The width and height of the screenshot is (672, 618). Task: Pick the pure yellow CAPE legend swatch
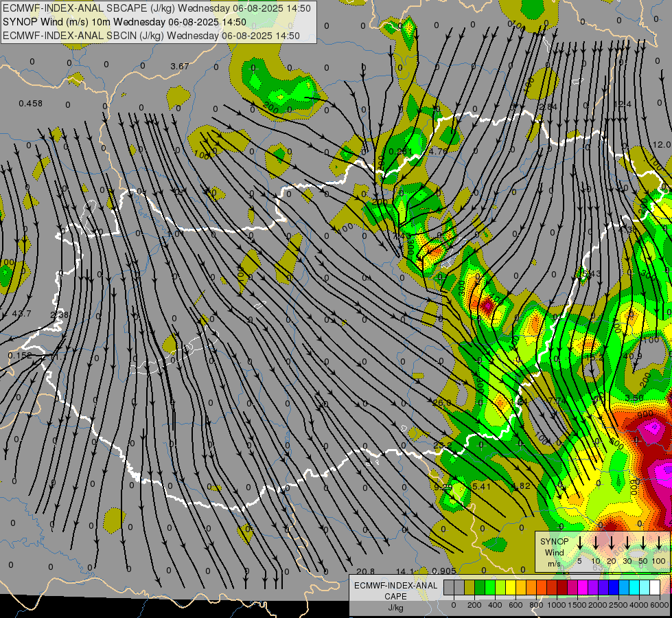pos(511,587)
